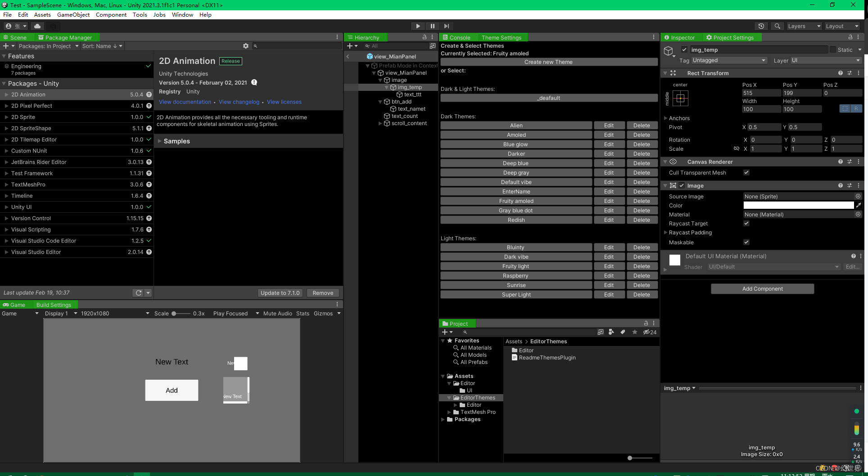Open the Image Color swatch
This screenshot has height=476, width=868.
coord(798,205)
